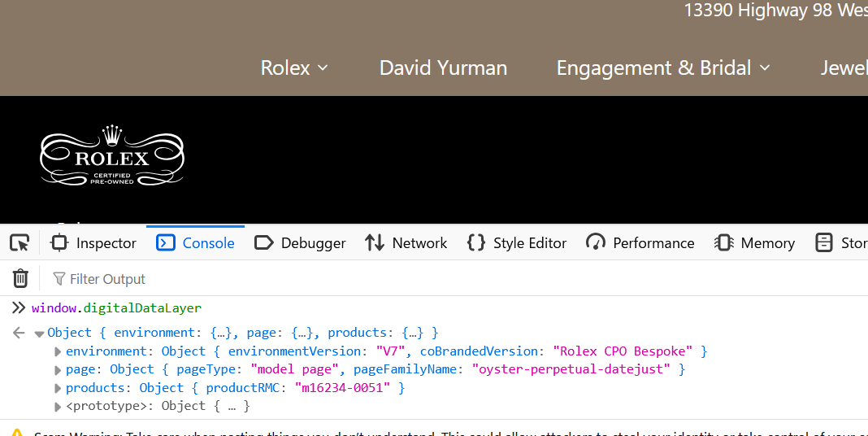Expand the page object
Viewport: 868px width, 436px height.
(58, 370)
